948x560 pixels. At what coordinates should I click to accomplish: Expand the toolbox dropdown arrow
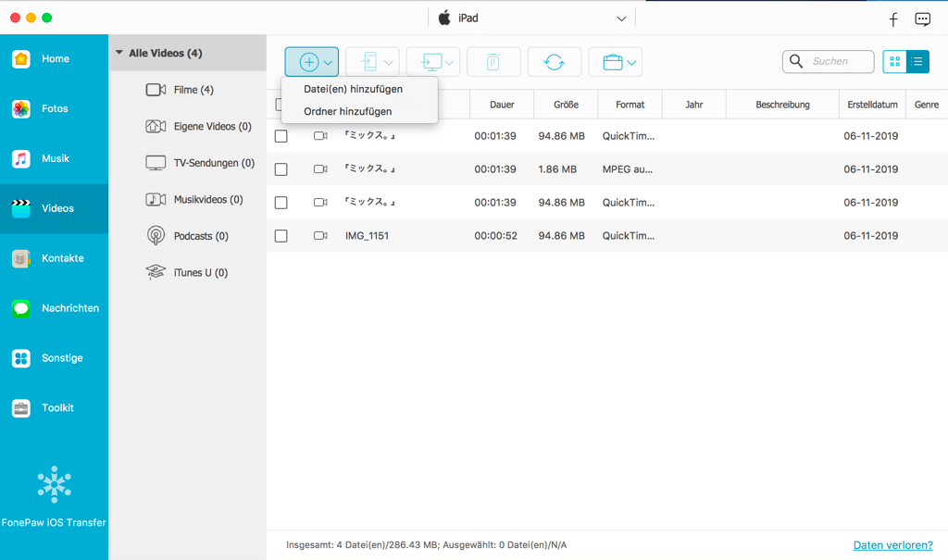pyautogui.click(x=631, y=62)
